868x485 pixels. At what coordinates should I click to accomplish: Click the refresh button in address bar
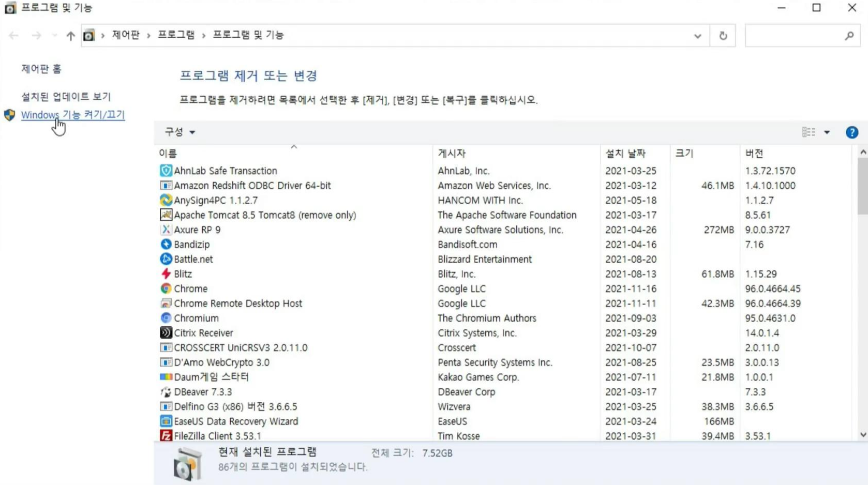point(723,35)
